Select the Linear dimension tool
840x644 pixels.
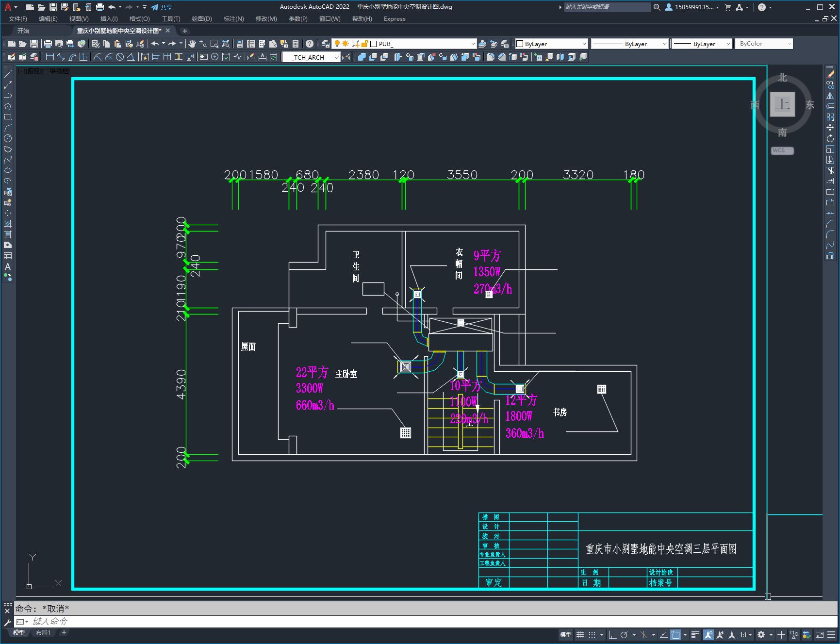[49, 57]
